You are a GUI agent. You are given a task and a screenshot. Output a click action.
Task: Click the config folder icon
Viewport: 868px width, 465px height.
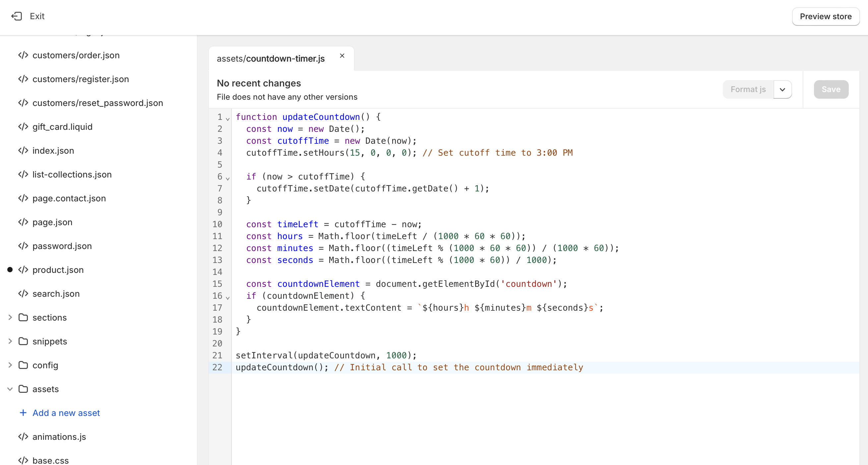(23, 365)
